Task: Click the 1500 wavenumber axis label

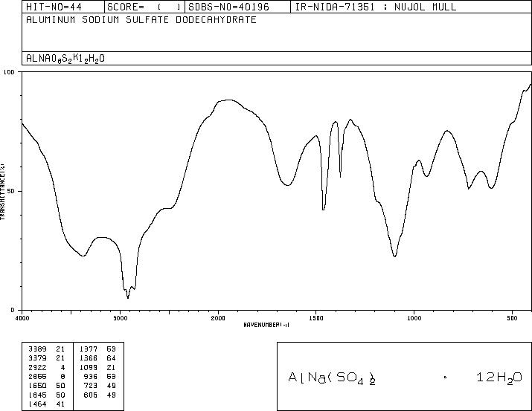Action: (x=315, y=318)
